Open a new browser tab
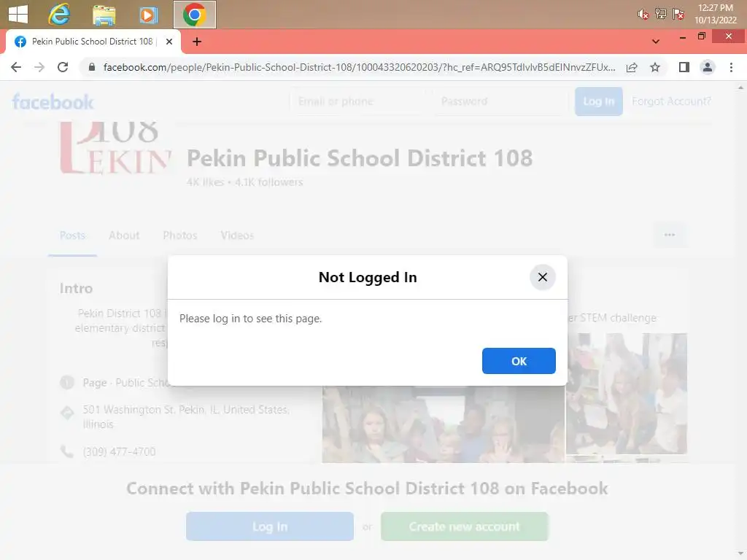Image resolution: width=747 pixels, height=560 pixels. (x=197, y=42)
